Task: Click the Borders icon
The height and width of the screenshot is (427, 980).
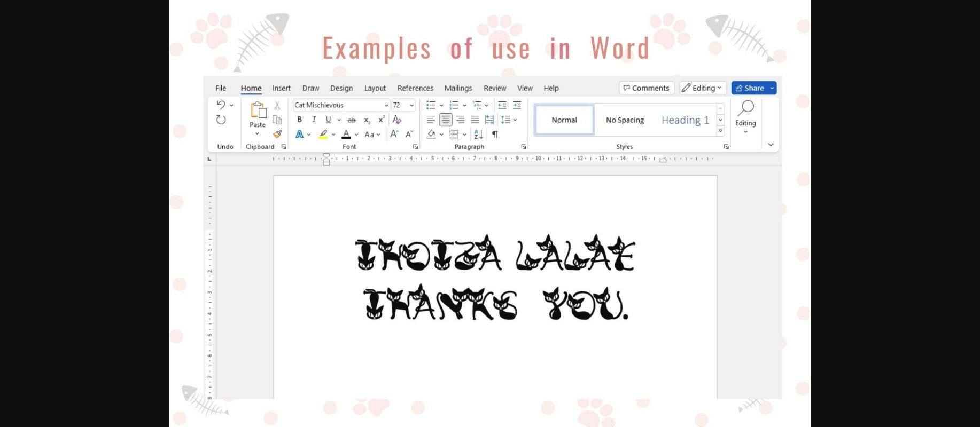Action: [454, 135]
